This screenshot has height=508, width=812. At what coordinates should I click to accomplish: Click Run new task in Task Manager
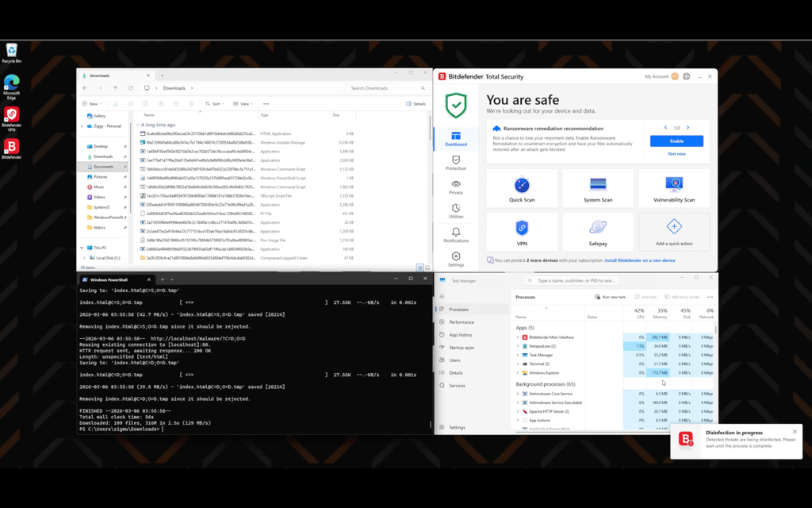610,297
